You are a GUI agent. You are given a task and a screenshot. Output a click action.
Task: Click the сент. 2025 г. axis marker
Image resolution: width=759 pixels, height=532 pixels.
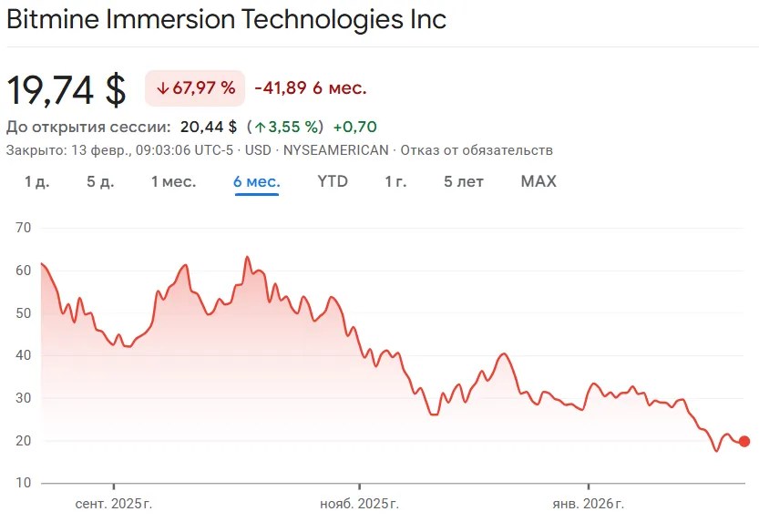click(x=114, y=504)
